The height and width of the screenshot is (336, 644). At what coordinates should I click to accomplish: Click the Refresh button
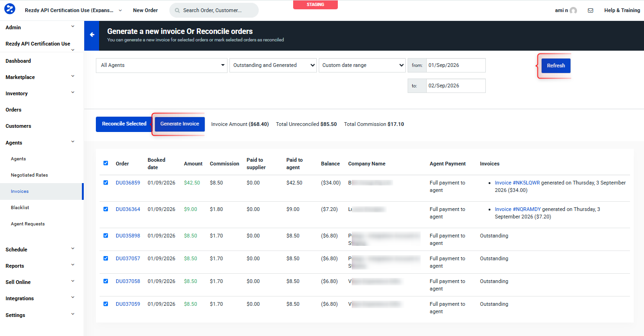[x=556, y=66]
